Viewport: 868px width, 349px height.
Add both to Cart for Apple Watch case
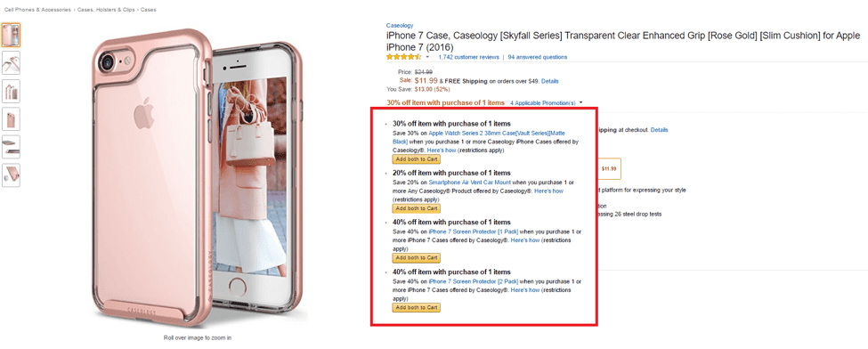coord(417,159)
